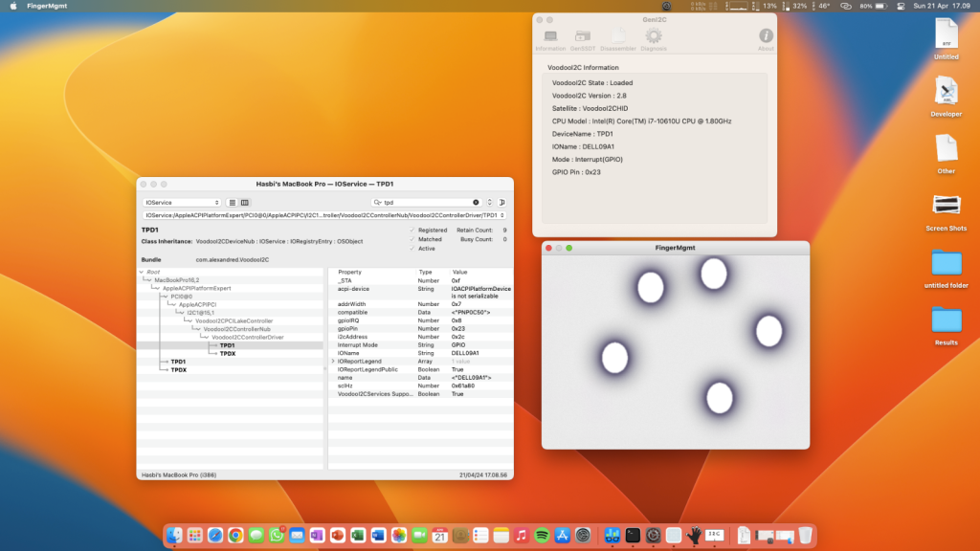This screenshot has height=551, width=980.
Task: Open the GenSSDT tool in GenI2C
Action: click(582, 37)
